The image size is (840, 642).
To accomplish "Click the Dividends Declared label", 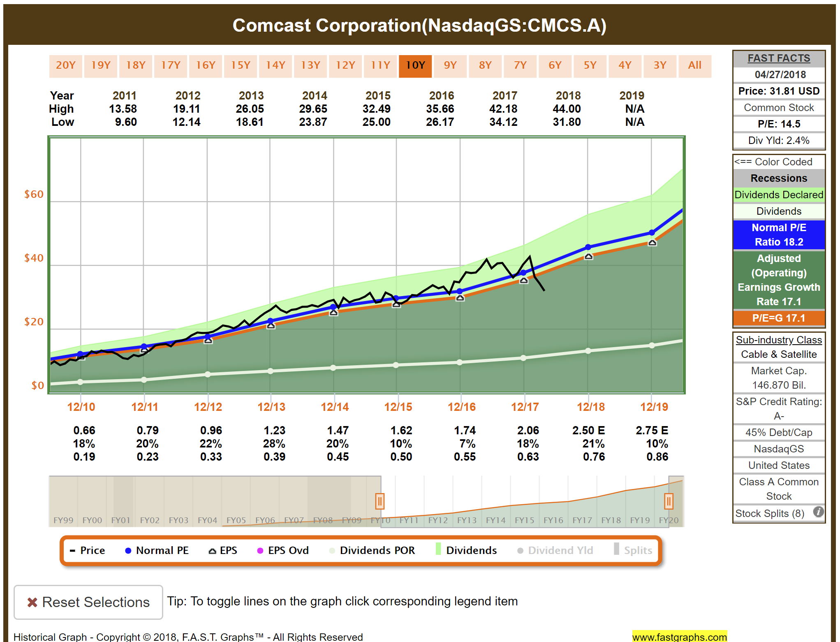I will click(x=778, y=196).
